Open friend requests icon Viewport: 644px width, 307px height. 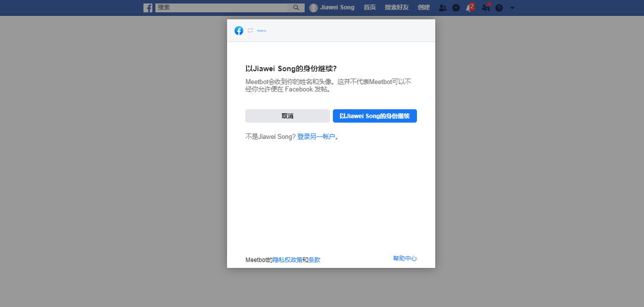(x=443, y=8)
